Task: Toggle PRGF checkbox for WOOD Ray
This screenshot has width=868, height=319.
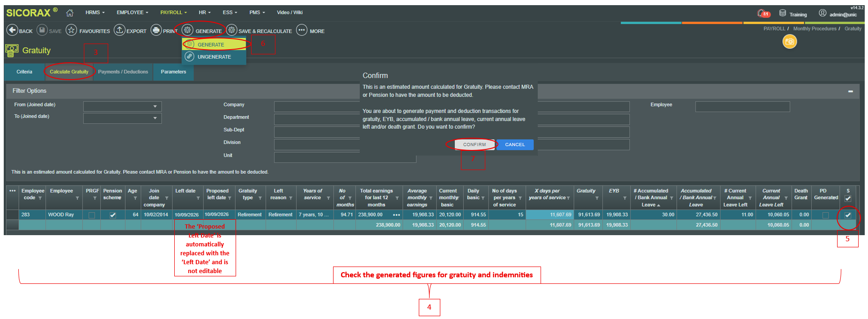Action: click(x=92, y=215)
